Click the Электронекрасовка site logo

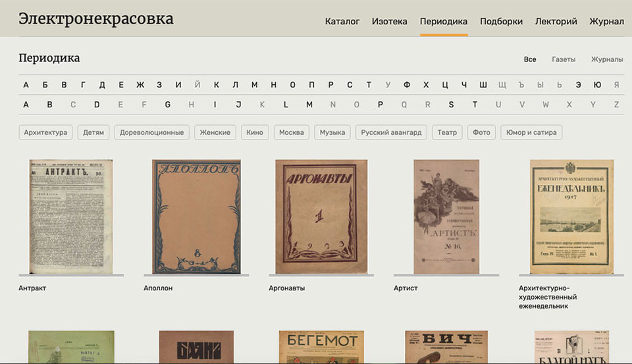(96, 18)
